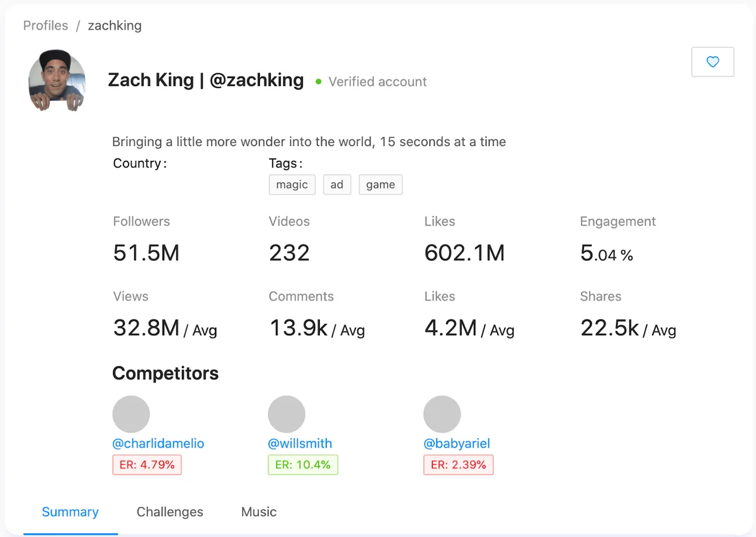
Task: Click the avatar above @charlidamelio
Action: click(x=131, y=414)
